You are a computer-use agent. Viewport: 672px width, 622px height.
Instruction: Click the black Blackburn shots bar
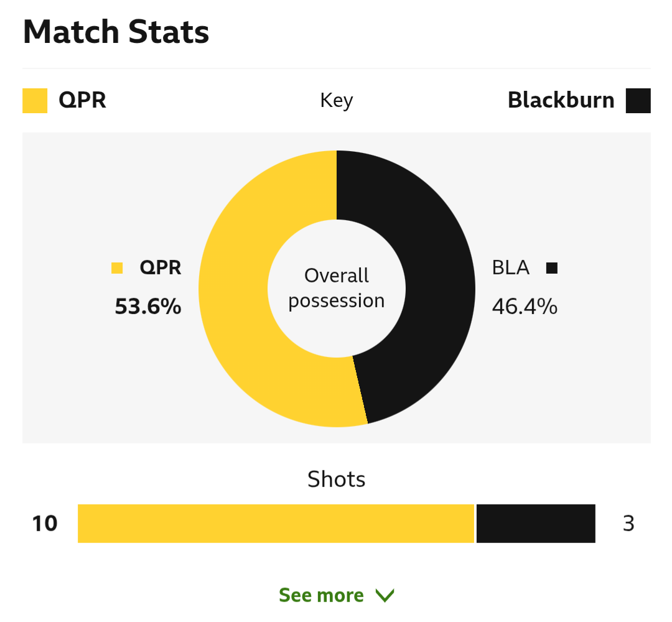click(536, 524)
